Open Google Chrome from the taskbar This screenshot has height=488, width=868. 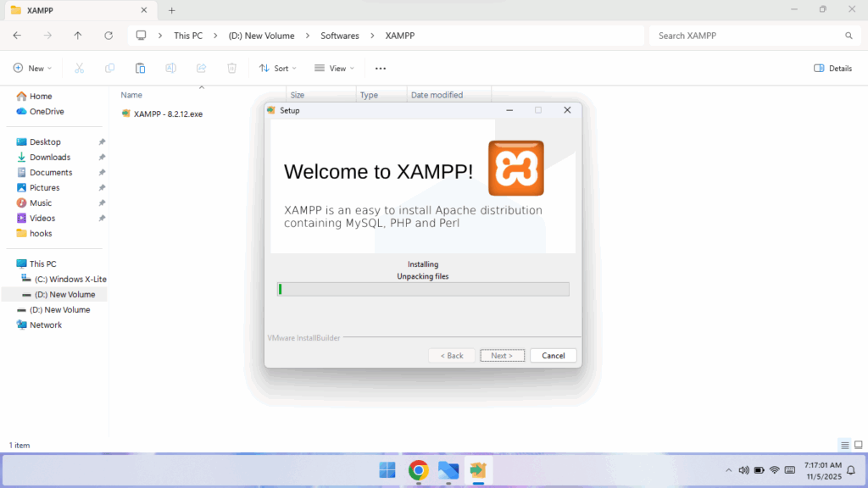click(418, 470)
